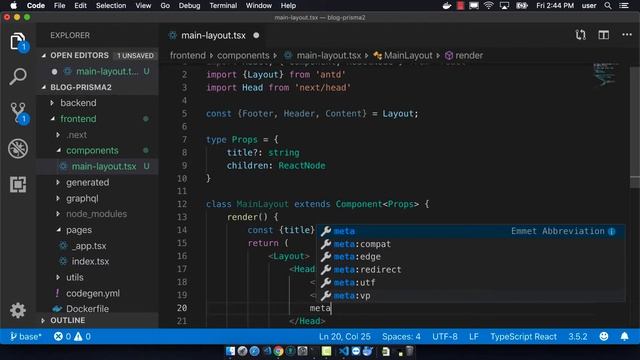This screenshot has width=640, height=360.
Task: Open notifications bell in status bar
Action: point(624,336)
